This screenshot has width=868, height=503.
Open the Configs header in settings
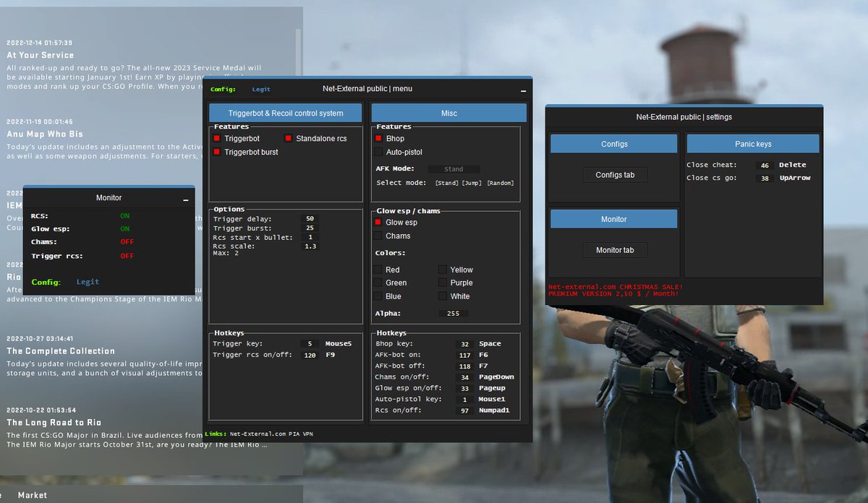coord(614,144)
